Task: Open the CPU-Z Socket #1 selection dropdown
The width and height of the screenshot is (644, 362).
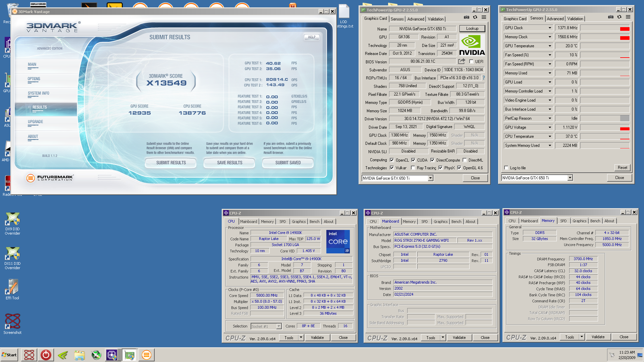Action: (279, 326)
